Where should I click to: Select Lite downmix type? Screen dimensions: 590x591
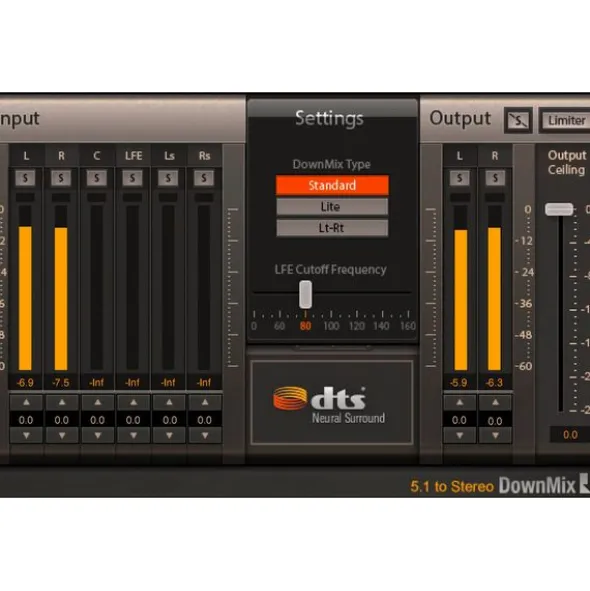pyautogui.click(x=332, y=207)
